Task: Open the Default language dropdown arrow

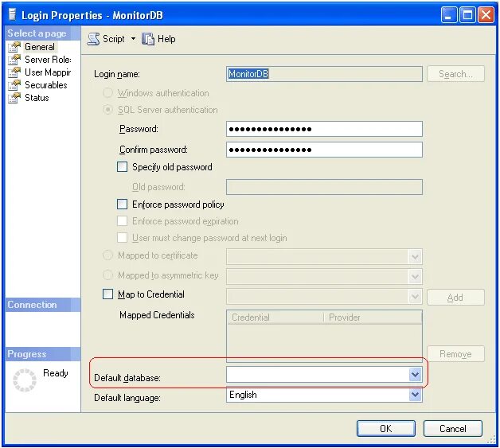Action: pyautogui.click(x=415, y=395)
